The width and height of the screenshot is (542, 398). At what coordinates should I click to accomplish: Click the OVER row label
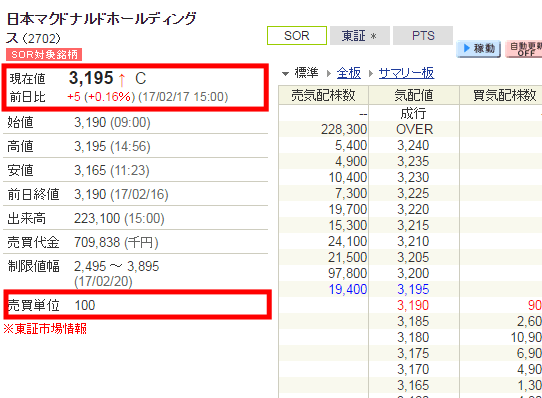pos(414,129)
